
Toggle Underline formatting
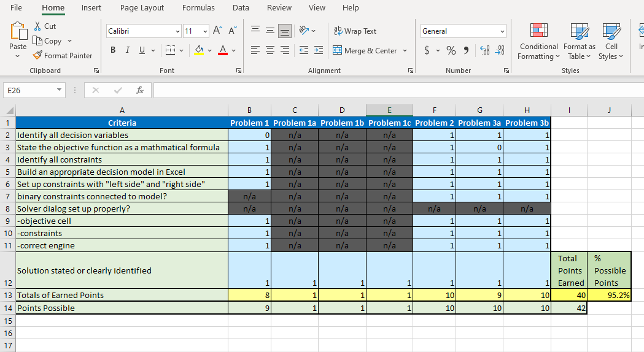point(142,50)
